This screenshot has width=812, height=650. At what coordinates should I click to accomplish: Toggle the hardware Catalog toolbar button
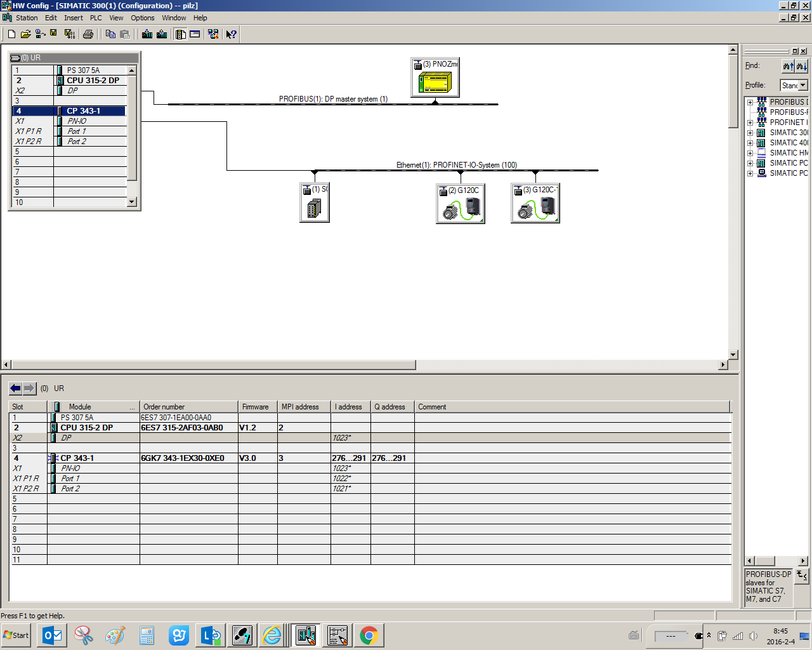[181, 34]
